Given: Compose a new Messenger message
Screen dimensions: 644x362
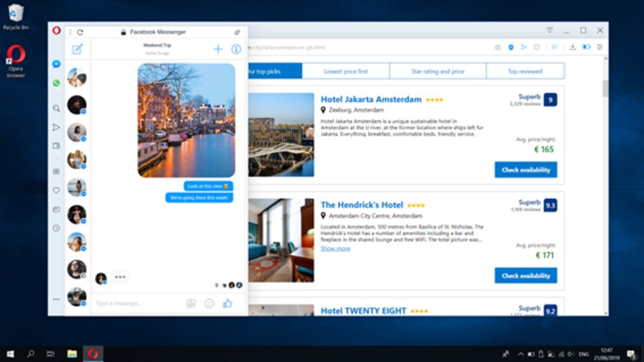Looking at the screenshot, I should tap(77, 50).
